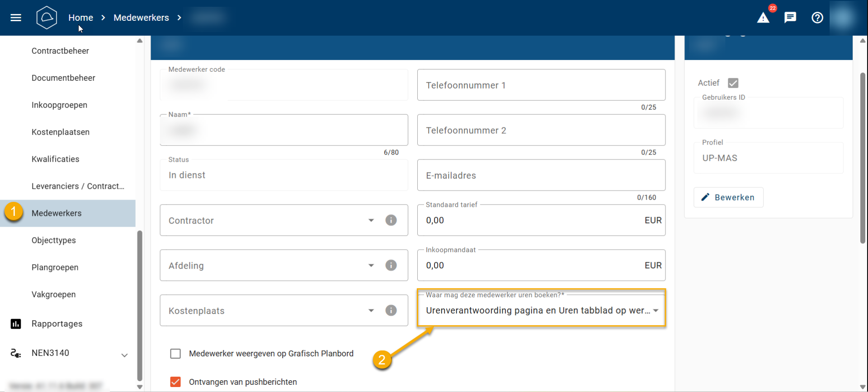868x392 pixels.
Task: Open the chat messages icon
Action: [x=790, y=18]
